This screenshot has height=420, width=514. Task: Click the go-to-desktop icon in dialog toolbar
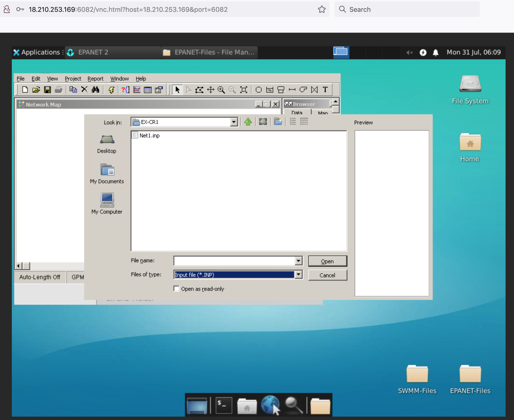coord(263,122)
